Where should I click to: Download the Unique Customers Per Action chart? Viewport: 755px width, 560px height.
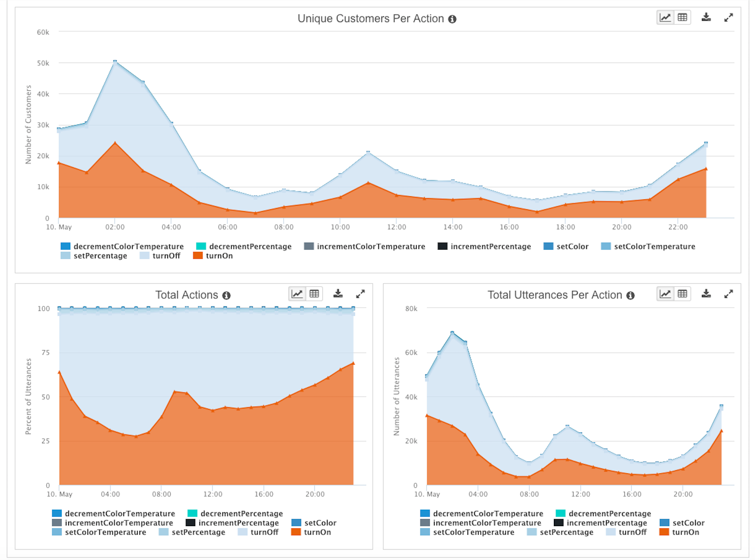706,17
